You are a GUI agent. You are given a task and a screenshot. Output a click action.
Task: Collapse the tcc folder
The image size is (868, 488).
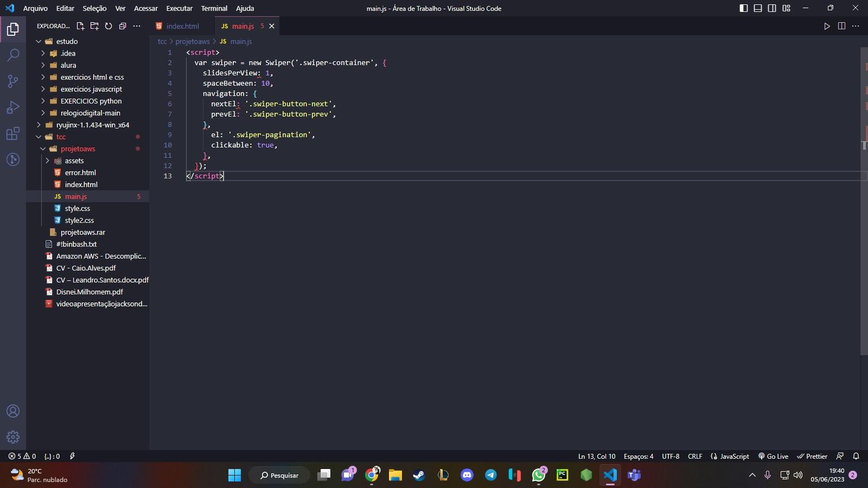point(61,137)
